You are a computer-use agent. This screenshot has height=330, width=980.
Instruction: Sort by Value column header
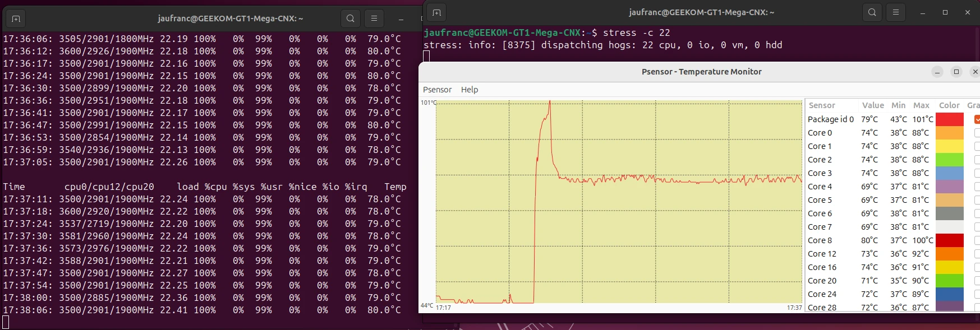(873, 105)
